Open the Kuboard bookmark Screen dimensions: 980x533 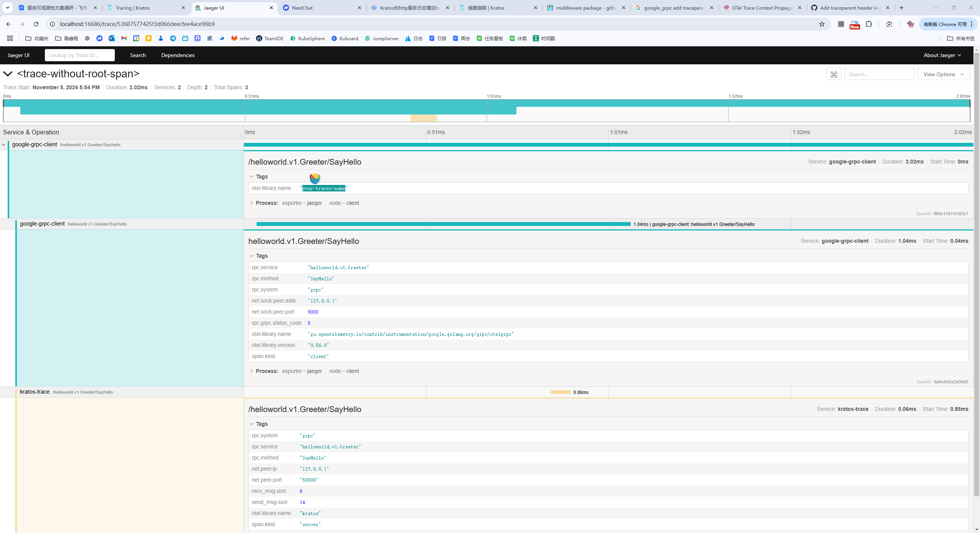pos(345,38)
